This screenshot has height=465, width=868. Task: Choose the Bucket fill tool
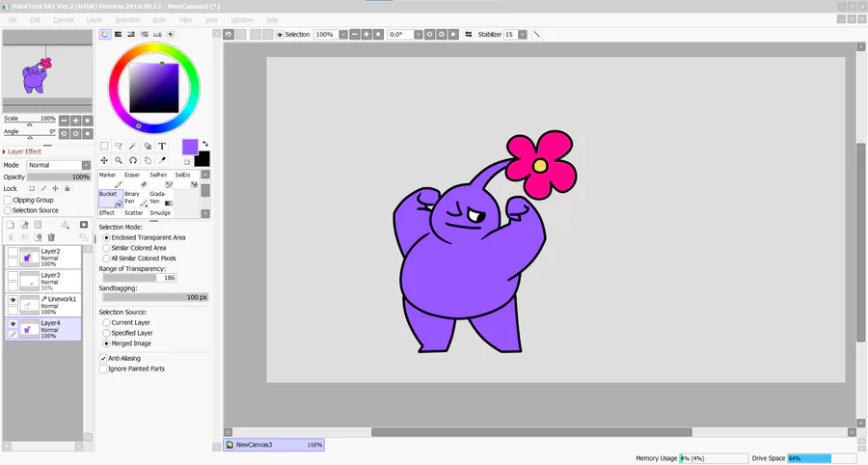(x=110, y=199)
